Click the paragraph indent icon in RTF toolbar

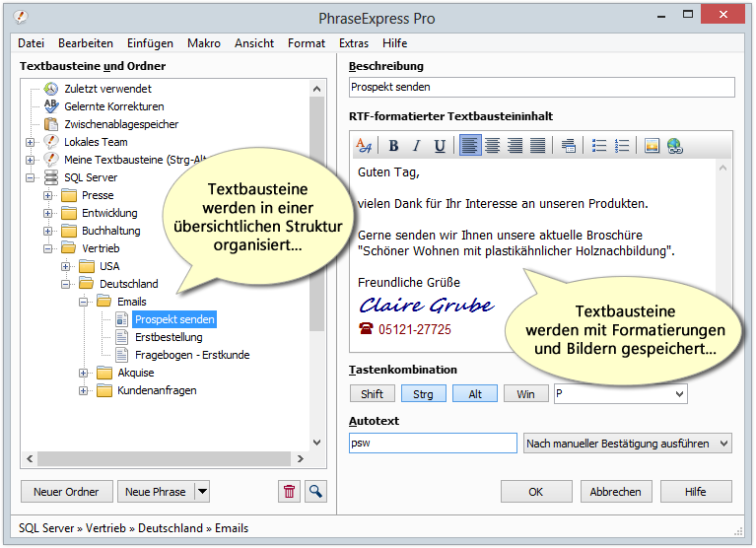pyautogui.click(x=568, y=146)
